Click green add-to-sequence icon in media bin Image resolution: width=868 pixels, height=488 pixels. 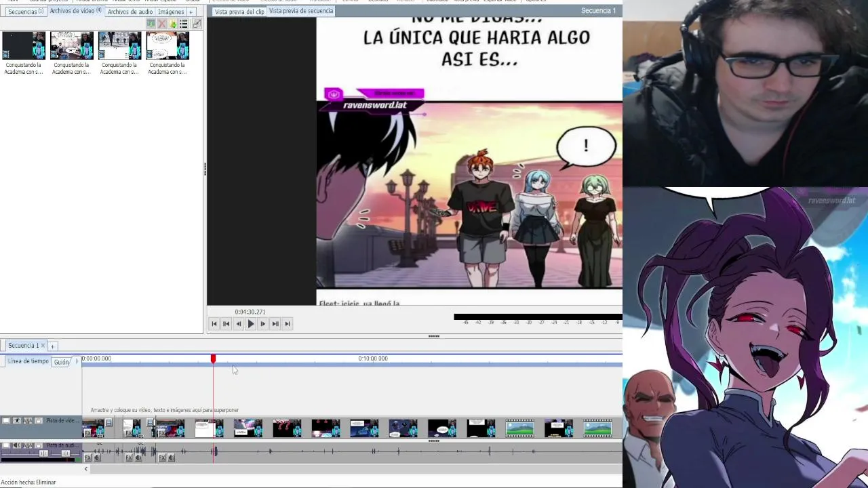pos(151,24)
